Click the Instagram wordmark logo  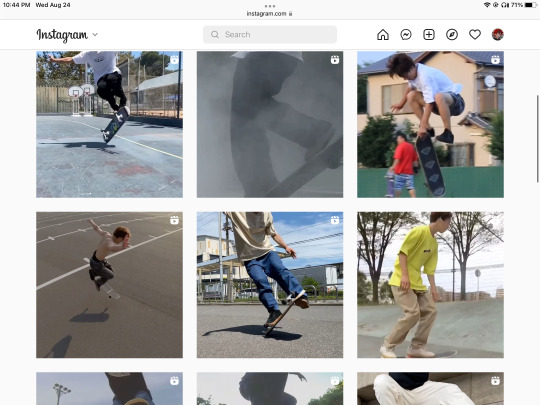tap(62, 35)
